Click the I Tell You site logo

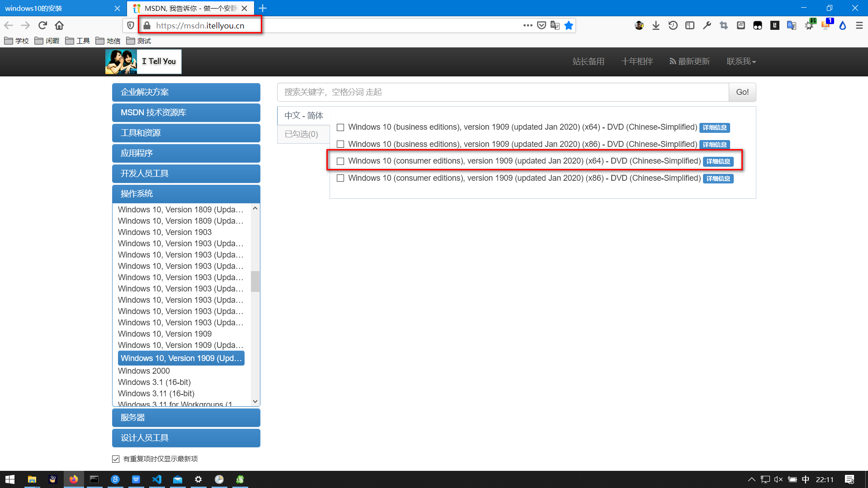coord(143,61)
